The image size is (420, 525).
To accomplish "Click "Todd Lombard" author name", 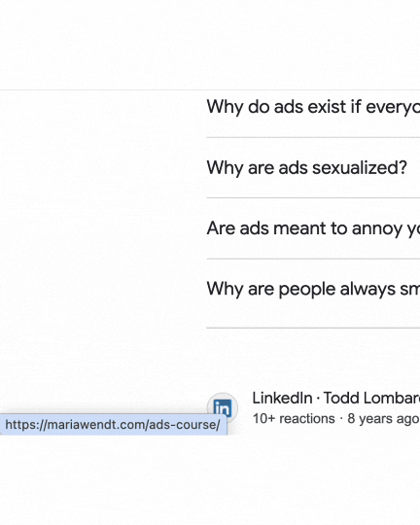I will click(x=371, y=399).
